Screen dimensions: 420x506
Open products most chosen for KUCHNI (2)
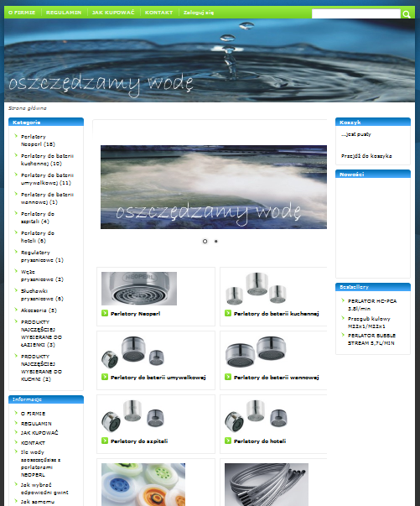point(41,368)
